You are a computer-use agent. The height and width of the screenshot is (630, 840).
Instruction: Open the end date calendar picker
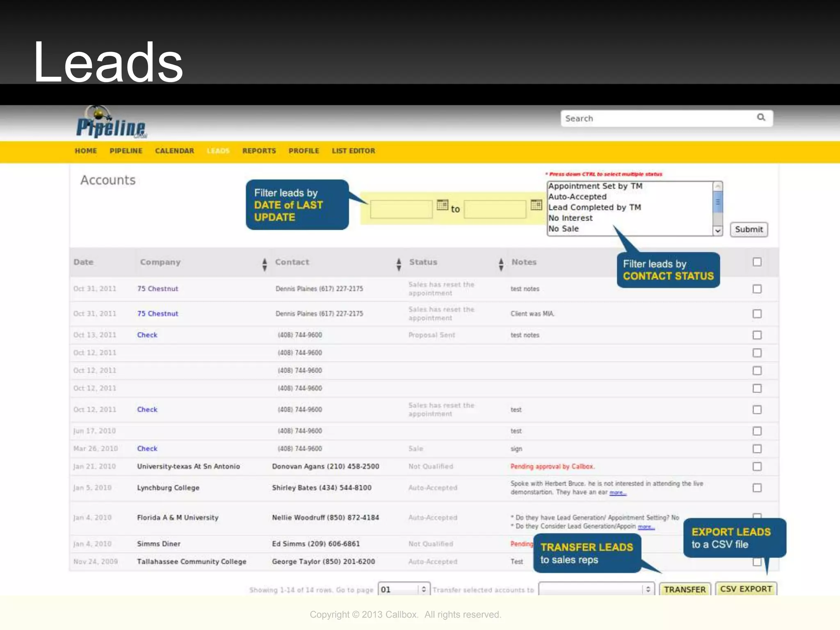(536, 205)
